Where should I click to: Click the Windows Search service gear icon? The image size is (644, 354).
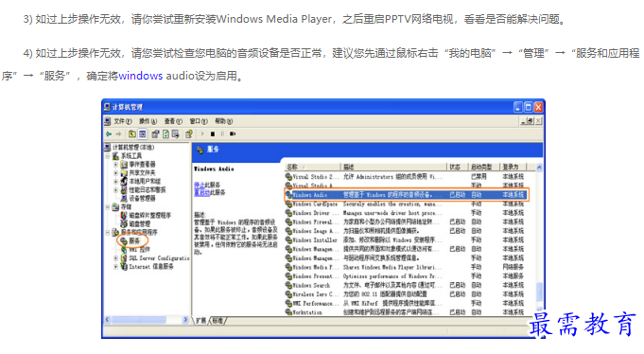(288, 285)
